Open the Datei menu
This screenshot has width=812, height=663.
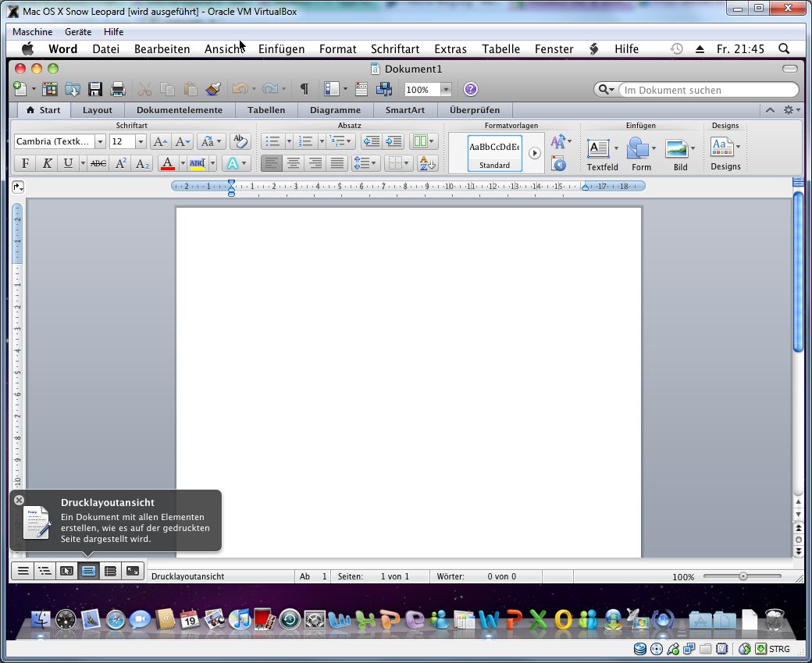click(x=105, y=49)
